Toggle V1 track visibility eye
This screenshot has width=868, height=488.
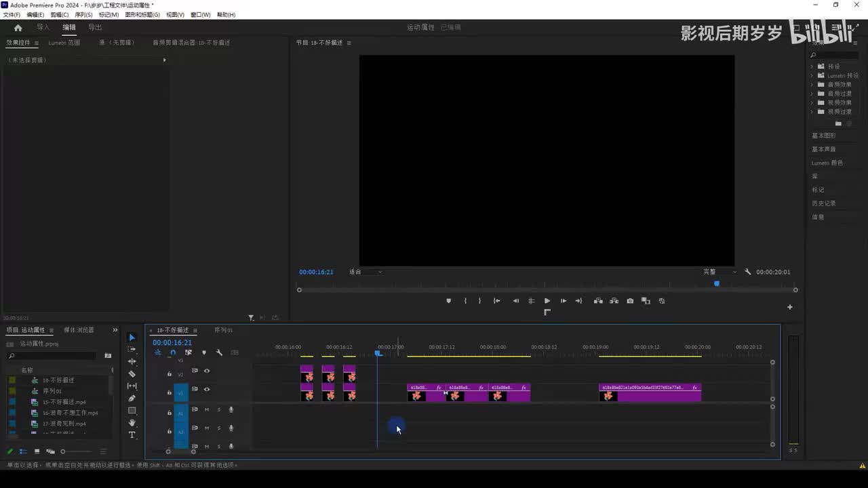207,389
